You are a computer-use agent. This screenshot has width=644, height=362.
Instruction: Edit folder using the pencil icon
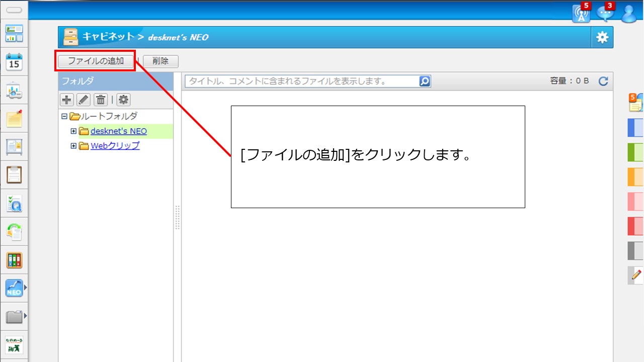84,100
